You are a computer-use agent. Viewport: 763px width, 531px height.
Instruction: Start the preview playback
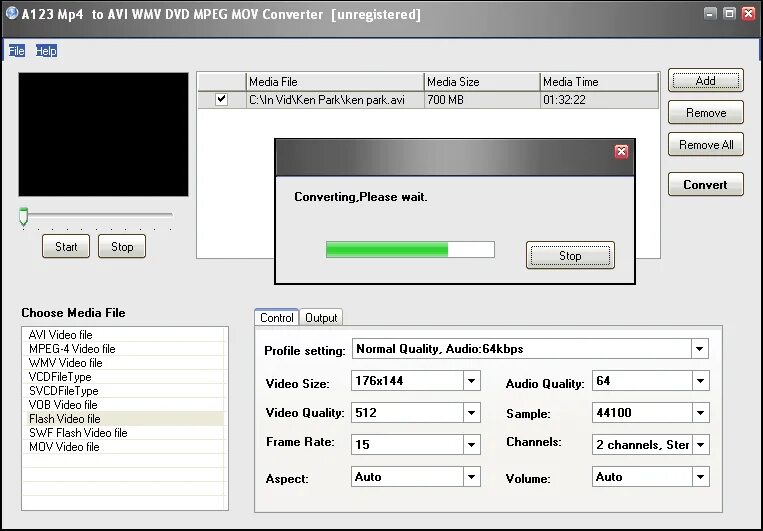tap(66, 246)
